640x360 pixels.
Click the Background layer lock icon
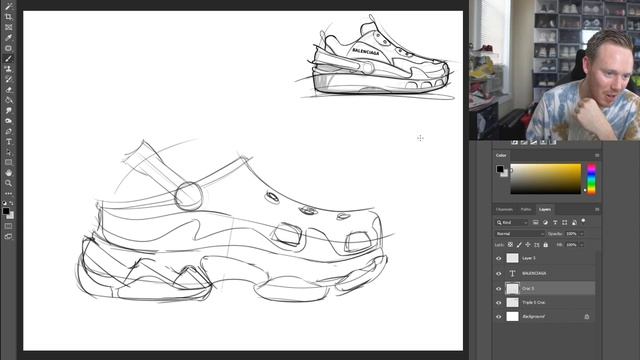tap(587, 317)
